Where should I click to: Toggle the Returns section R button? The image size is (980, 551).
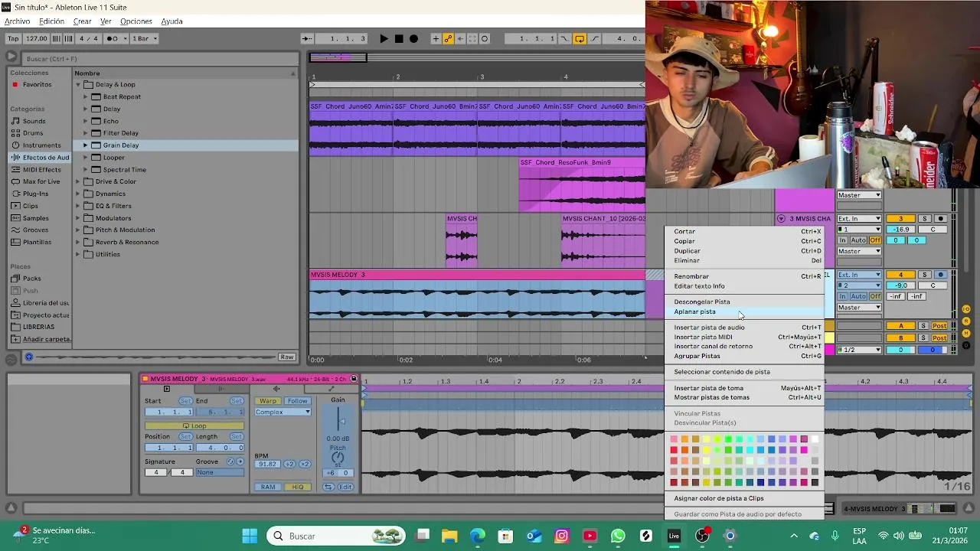click(966, 320)
